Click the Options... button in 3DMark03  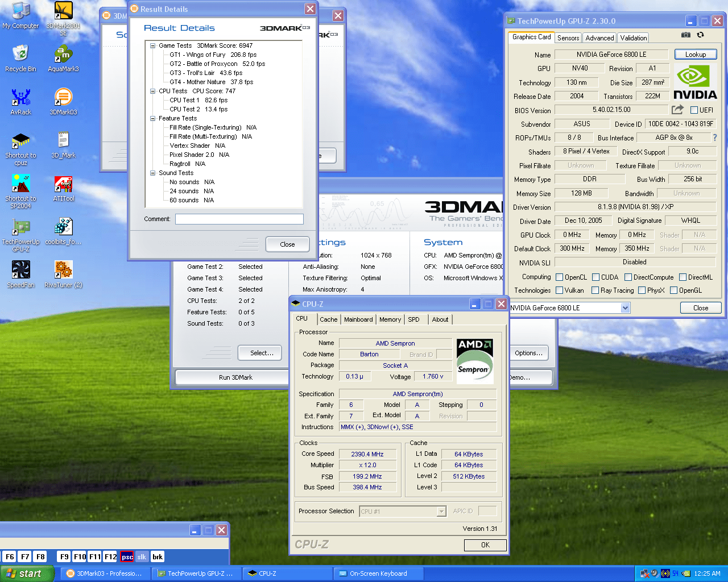(x=528, y=353)
